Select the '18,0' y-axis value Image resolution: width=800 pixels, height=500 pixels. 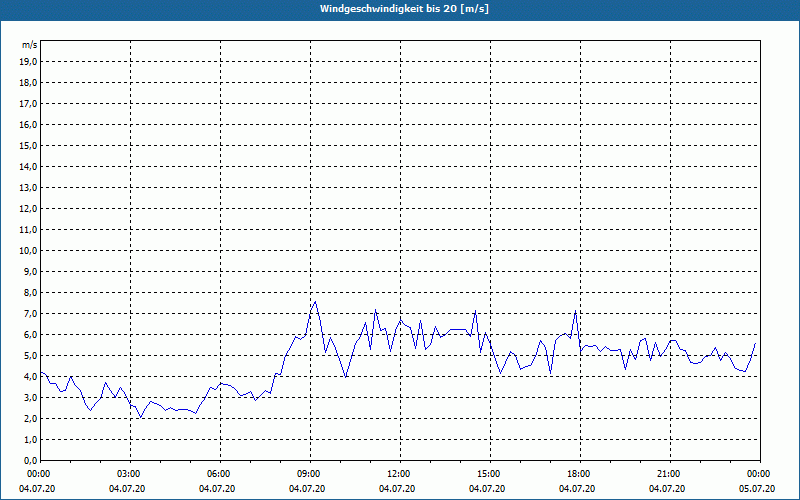tap(28, 83)
